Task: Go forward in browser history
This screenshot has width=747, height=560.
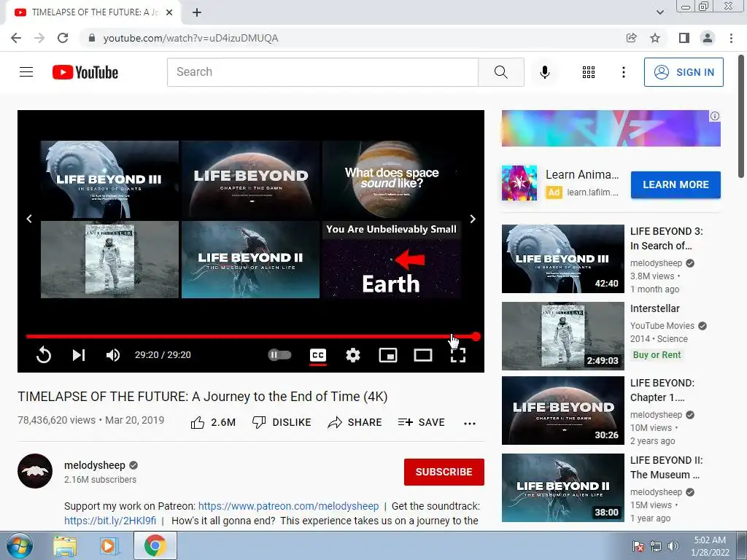Action: click(x=39, y=38)
